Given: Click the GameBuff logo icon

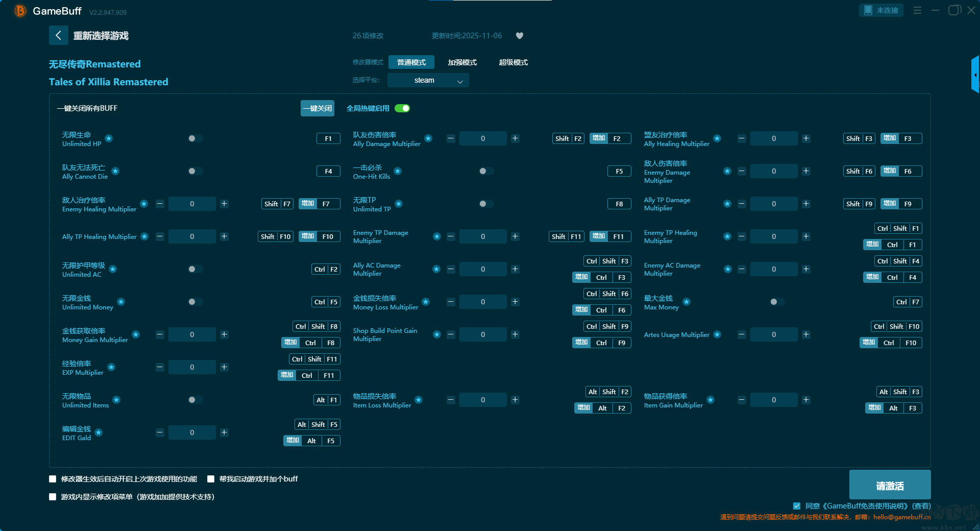Looking at the screenshot, I should click(20, 11).
